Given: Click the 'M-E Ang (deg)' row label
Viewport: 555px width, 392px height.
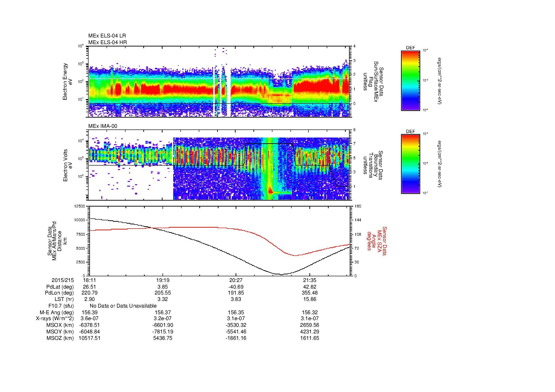Looking at the screenshot, I should coord(57,313).
